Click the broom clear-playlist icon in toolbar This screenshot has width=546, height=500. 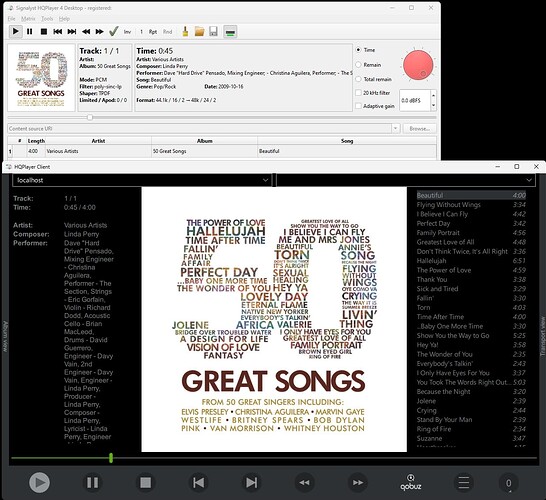pyautogui.click(x=185, y=32)
